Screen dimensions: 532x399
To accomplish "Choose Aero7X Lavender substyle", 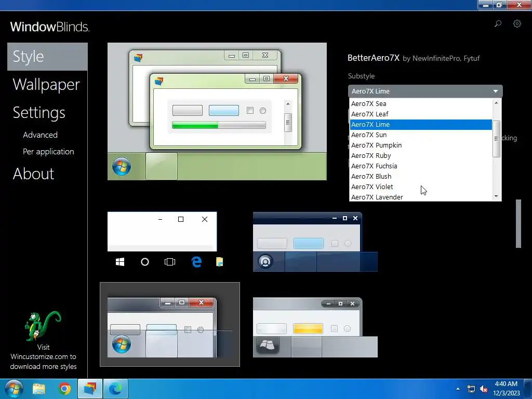I will [421, 197].
